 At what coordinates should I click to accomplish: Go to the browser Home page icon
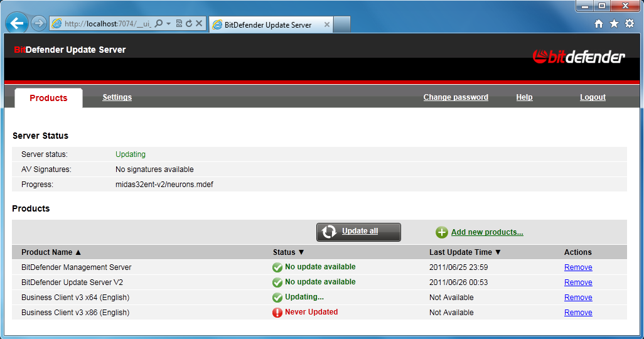pyautogui.click(x=599, y=24)
